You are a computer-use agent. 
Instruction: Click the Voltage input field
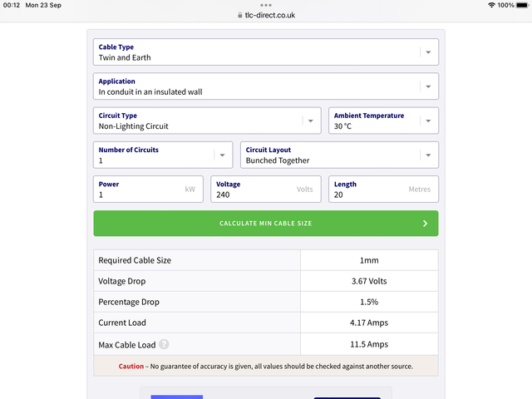pos(266,190)
